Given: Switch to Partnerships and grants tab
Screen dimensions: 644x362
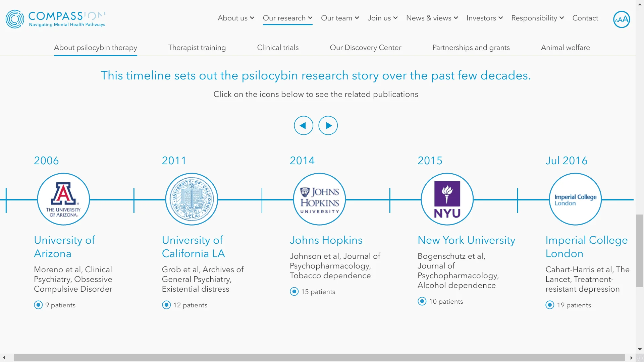Looking at the screenshot, I should [x=471, y=48].
